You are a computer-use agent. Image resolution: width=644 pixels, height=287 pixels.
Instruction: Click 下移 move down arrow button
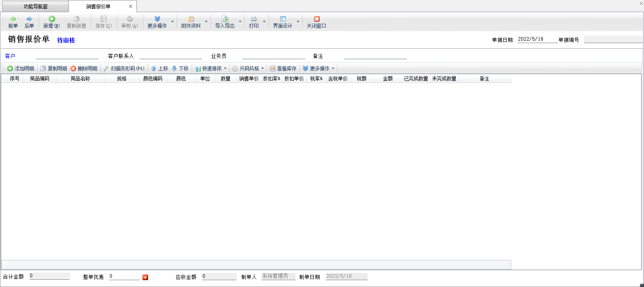pos(180,68)
